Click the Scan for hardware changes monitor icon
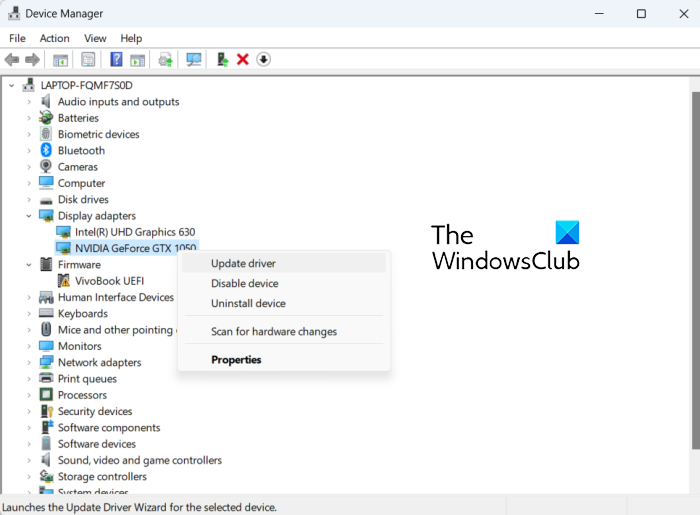 tap(194, 59)
